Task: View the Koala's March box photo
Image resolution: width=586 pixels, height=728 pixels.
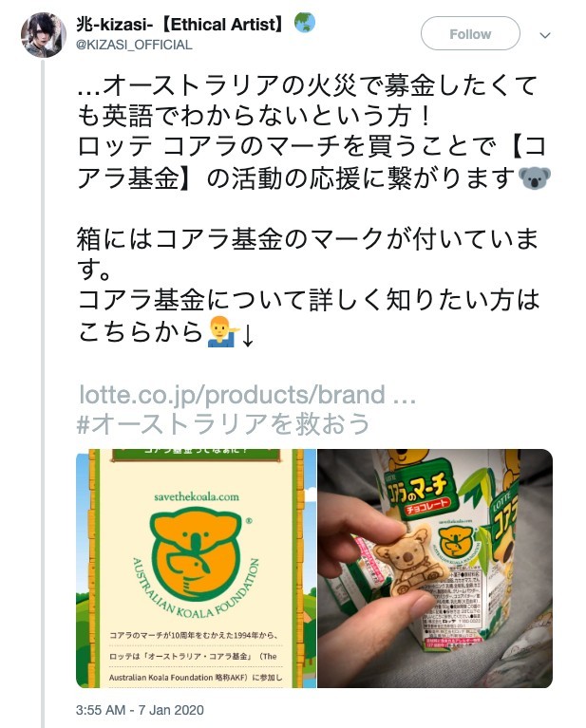Action: (x=435, y=569)
